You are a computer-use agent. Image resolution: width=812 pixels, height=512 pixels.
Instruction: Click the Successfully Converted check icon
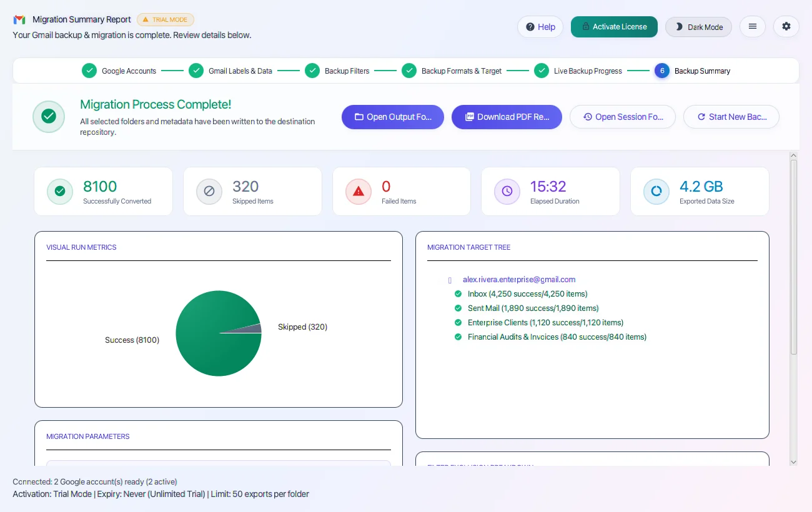[60, 192]
